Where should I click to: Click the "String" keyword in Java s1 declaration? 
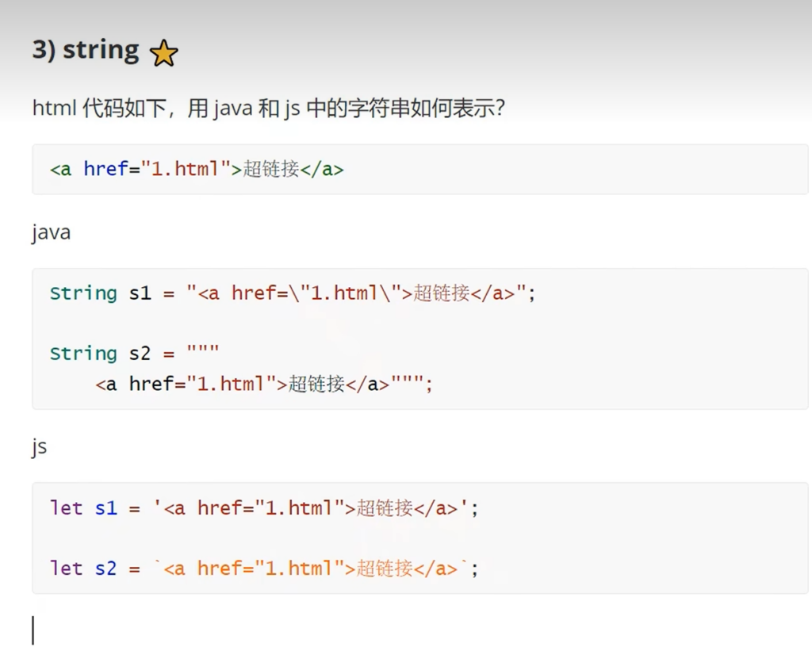pos(83,293)
